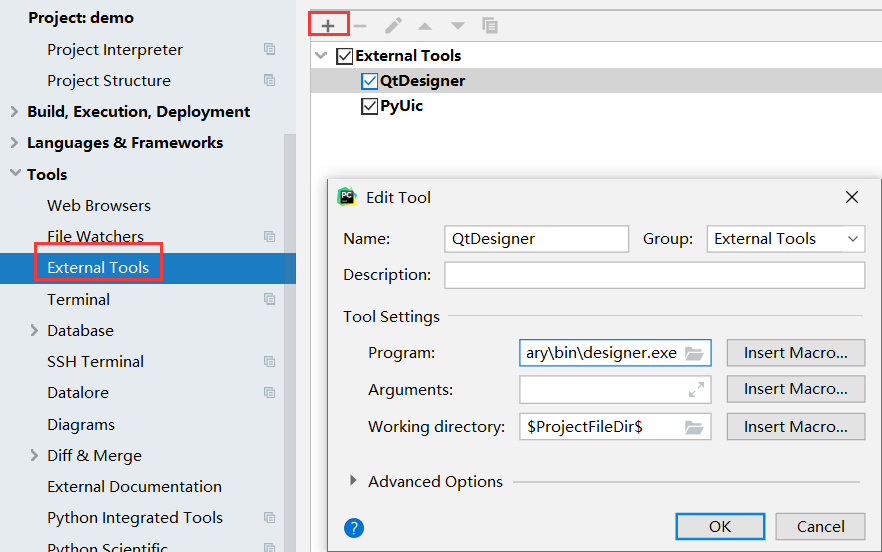Select PyUic in the tools list

coord(401,106)
